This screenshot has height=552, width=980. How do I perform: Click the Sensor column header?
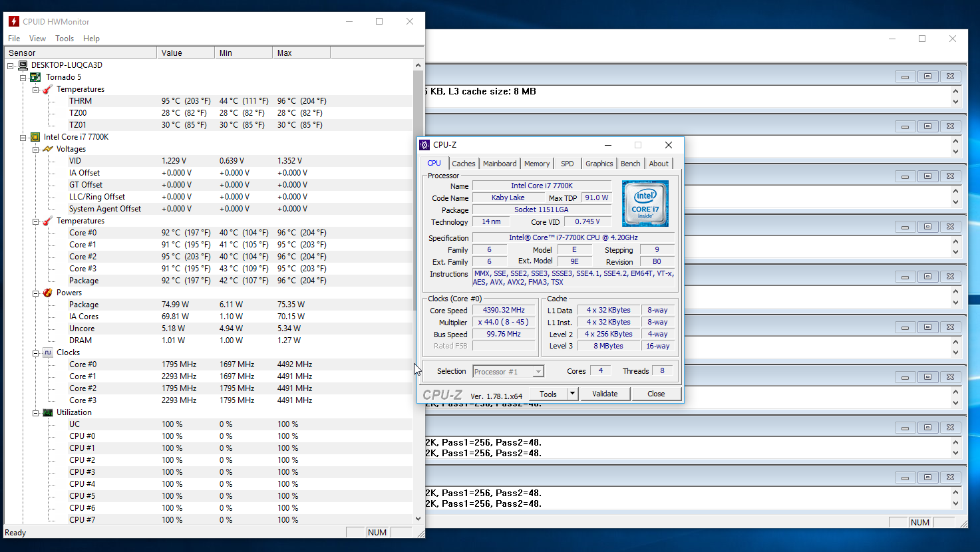click(x=81, y=53)
